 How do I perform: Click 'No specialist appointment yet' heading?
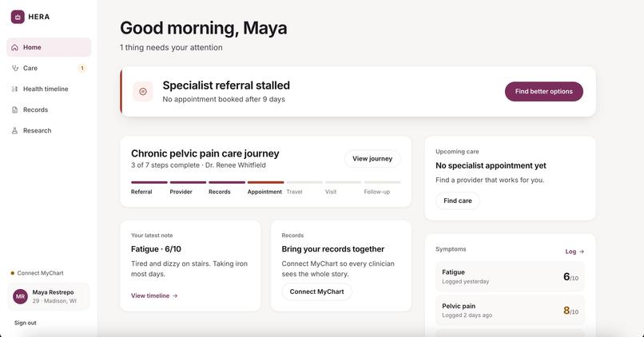(491, 166)
